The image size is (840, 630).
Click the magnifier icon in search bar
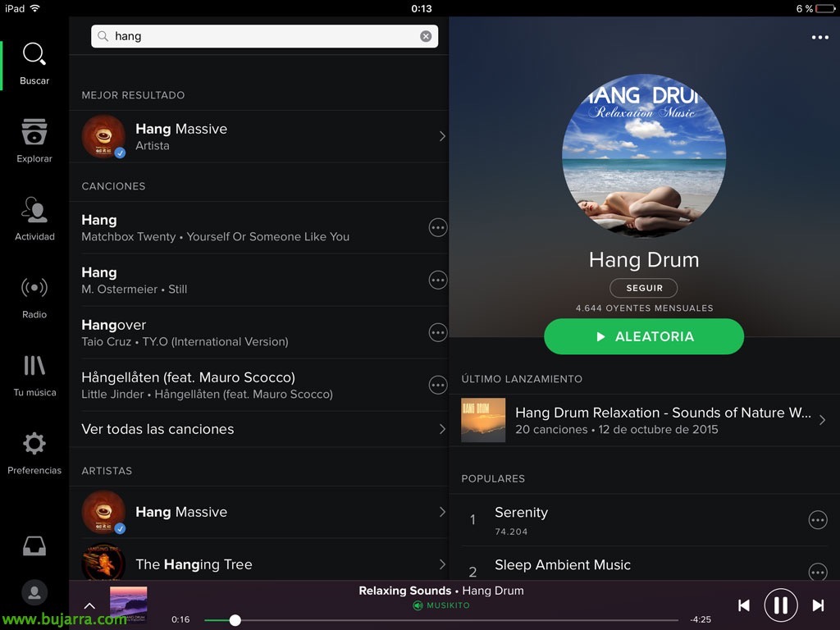tap(103, 36)
